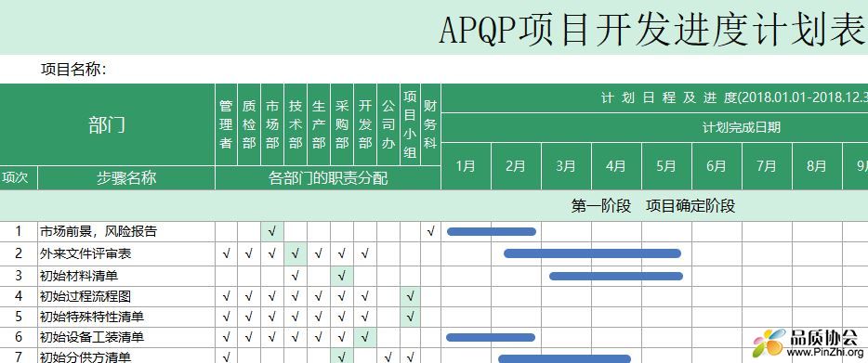
Task: Select the 步骤名称 column header
Action: [x=126, y=178]
